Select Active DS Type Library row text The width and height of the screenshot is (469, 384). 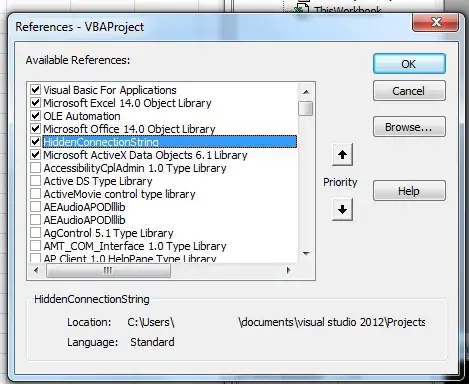[98, 181]
